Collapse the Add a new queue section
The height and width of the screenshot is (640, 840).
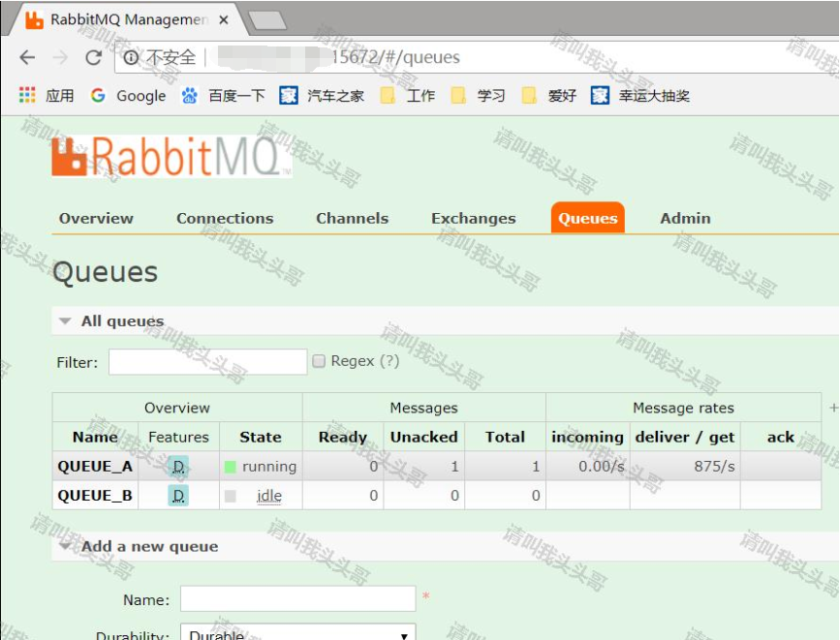[65, 546]
